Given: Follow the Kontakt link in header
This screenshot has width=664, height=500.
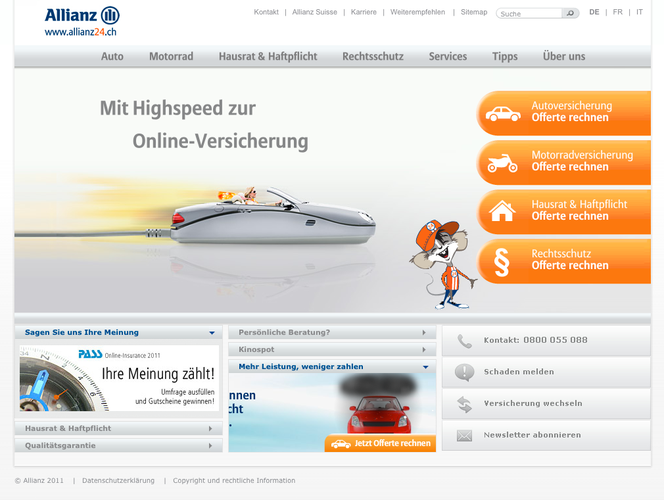Looking at the screenshot, I should (266, 12).
